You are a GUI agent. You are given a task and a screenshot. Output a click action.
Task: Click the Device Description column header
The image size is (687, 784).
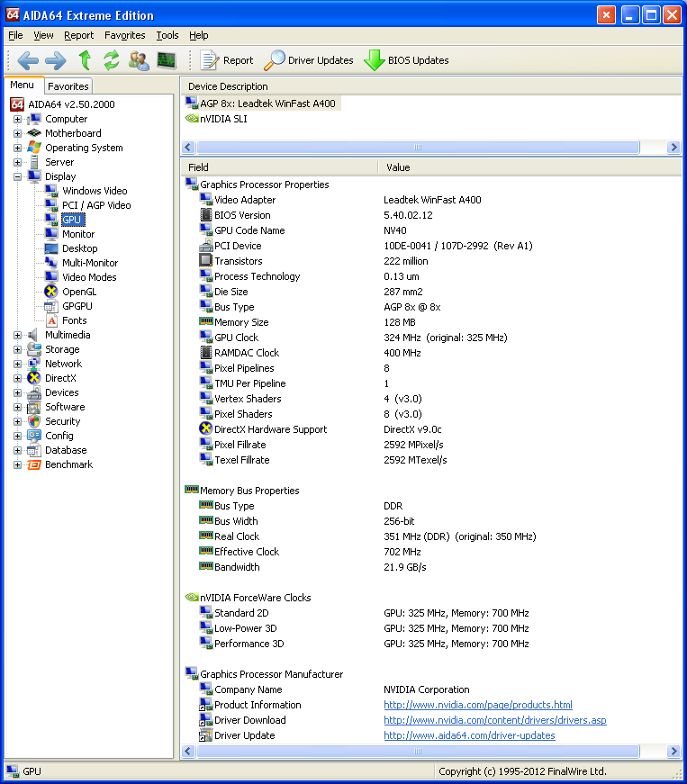pyautogui.click(x=431, y=86)
